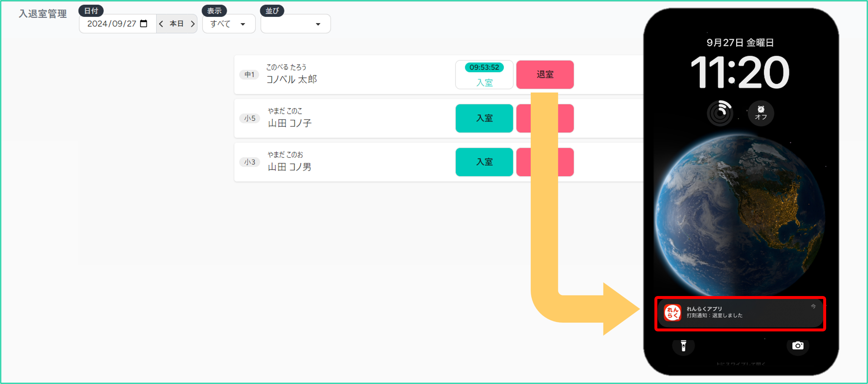Viewport: 868px width, 384px height.
Task: Open the empty 並び sort dropdown
Action: click(x=295, y=24)
